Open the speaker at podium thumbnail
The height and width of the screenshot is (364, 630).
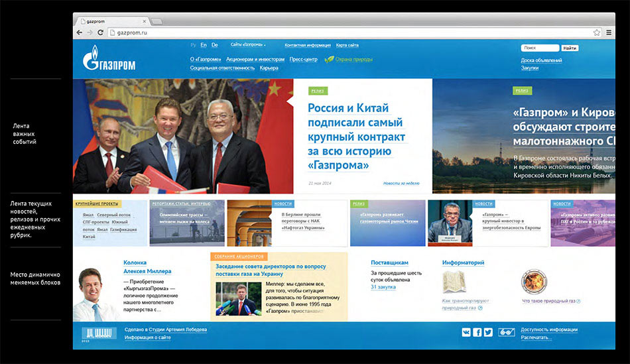point(450,223)
